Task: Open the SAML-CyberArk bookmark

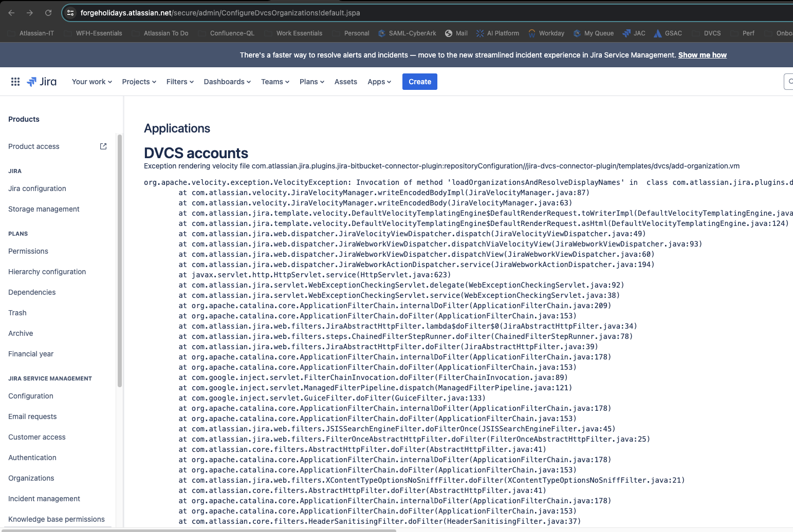Action: pyautogui.click(x=407, y=33)
